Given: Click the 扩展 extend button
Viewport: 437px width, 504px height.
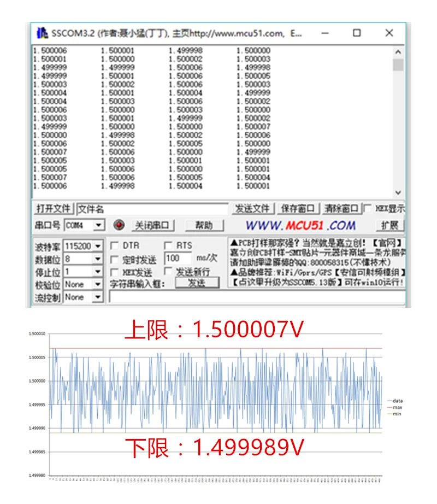Looking at the screenshot, I should click(x=390, y=225).
